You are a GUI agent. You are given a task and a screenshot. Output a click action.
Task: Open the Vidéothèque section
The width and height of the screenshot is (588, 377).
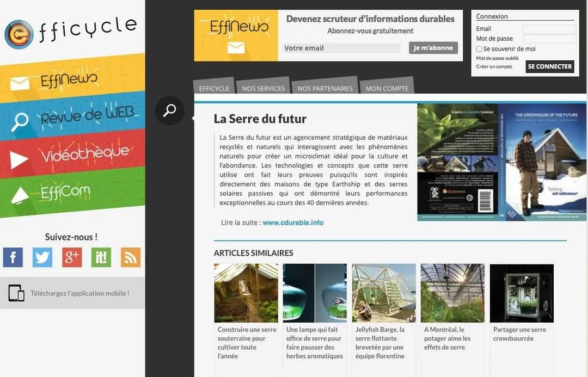pyautogui.click(x=72, y=153)
